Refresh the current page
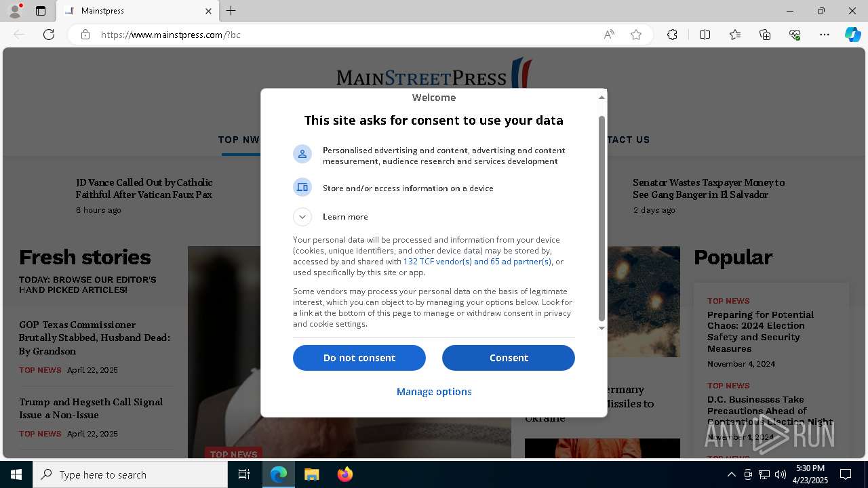 tap(49, 35)
